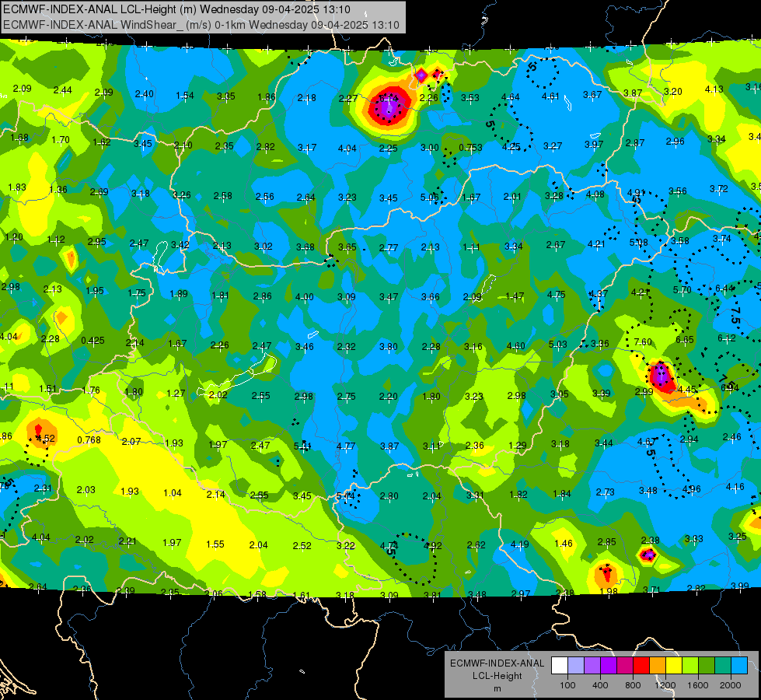Click the legend tick label '1600'
The width and height of the screenshot is (761, 700).
697,685
